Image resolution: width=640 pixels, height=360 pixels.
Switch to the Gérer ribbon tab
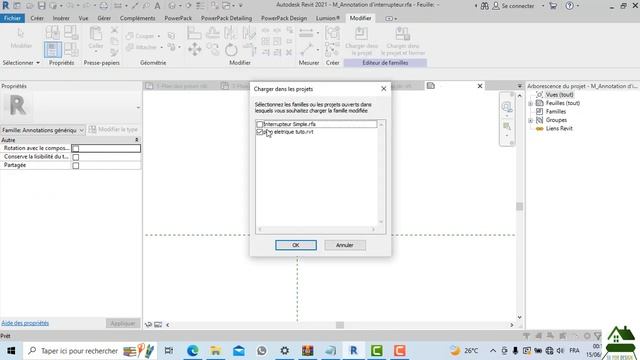tap(104, 18)
